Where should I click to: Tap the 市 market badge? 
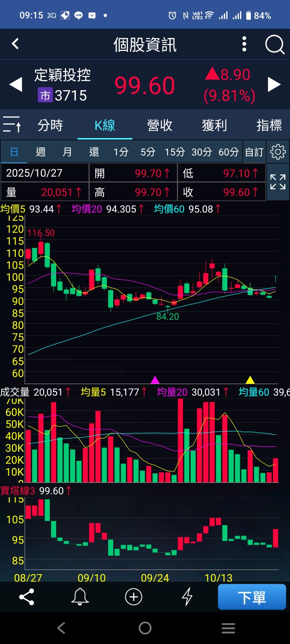(45, 96)
